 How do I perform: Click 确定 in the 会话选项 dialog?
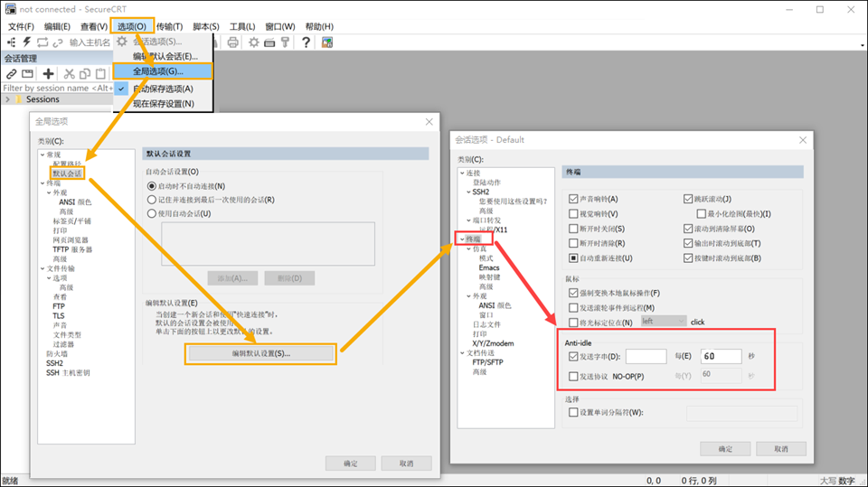pyautogui.click(x=725, y=449)
